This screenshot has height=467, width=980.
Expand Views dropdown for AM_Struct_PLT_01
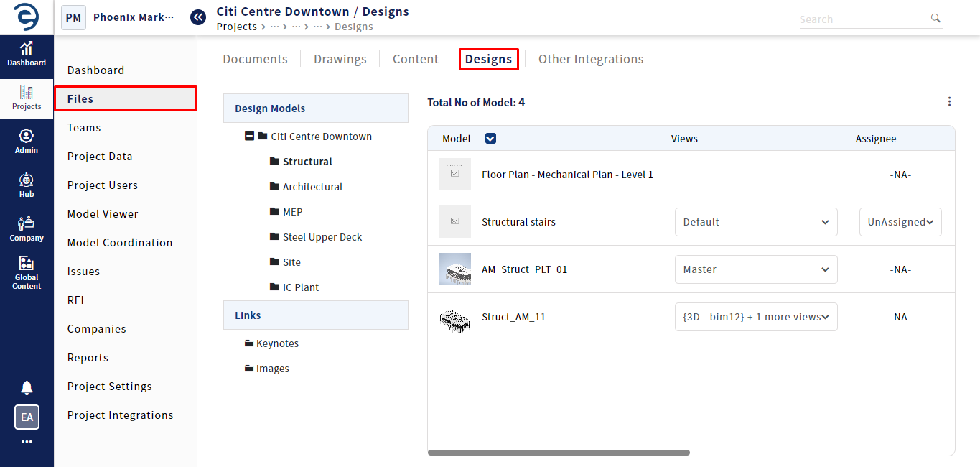tap(755, 269)
